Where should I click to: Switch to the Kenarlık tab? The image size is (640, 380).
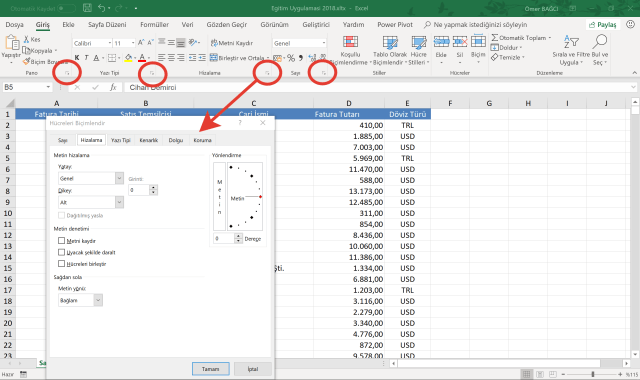149,140
